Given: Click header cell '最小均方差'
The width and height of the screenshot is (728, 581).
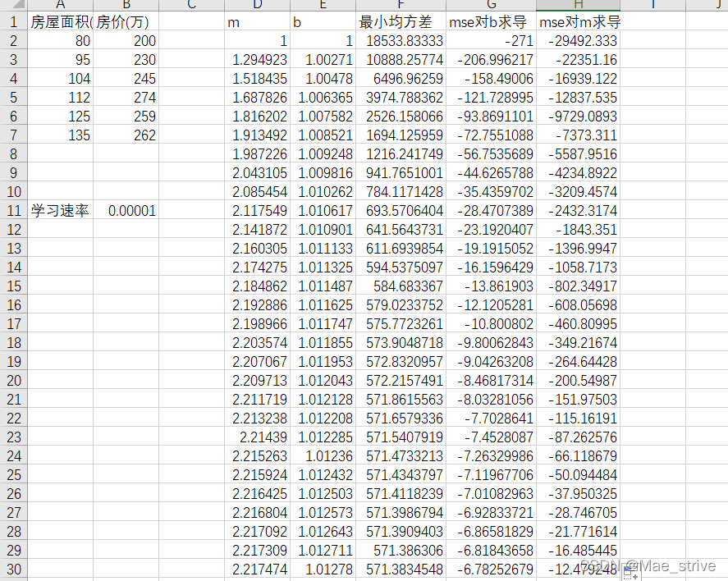Looking at the screenshot, I should click(401, 22).
